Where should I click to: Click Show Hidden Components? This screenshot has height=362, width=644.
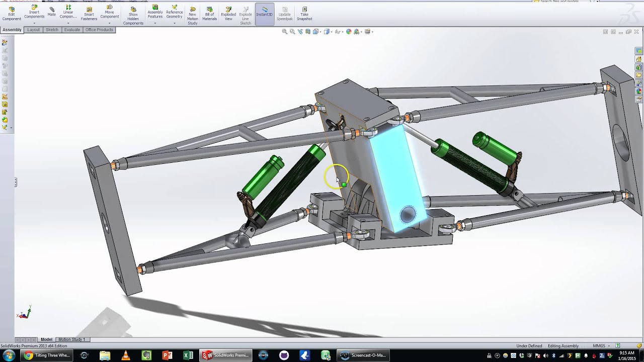(133, 16)
